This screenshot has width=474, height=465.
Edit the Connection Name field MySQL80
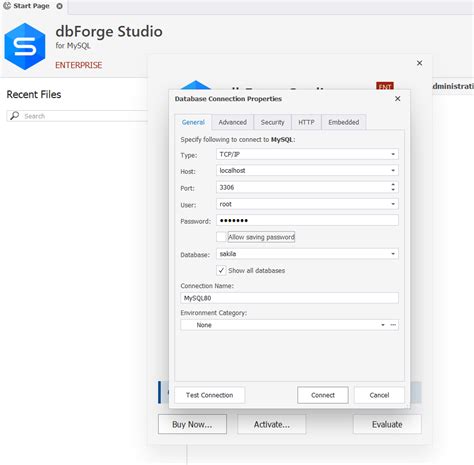(x=289, y=298)
